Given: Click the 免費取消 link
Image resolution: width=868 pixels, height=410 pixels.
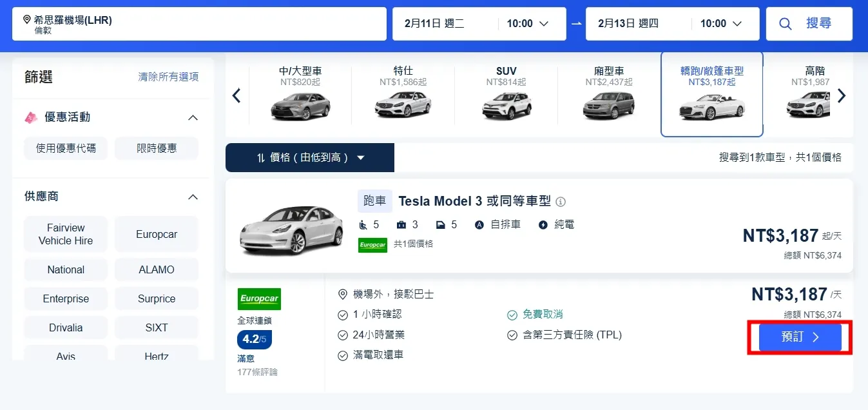Looking at the screenshot, I should (x=543, y=315).
